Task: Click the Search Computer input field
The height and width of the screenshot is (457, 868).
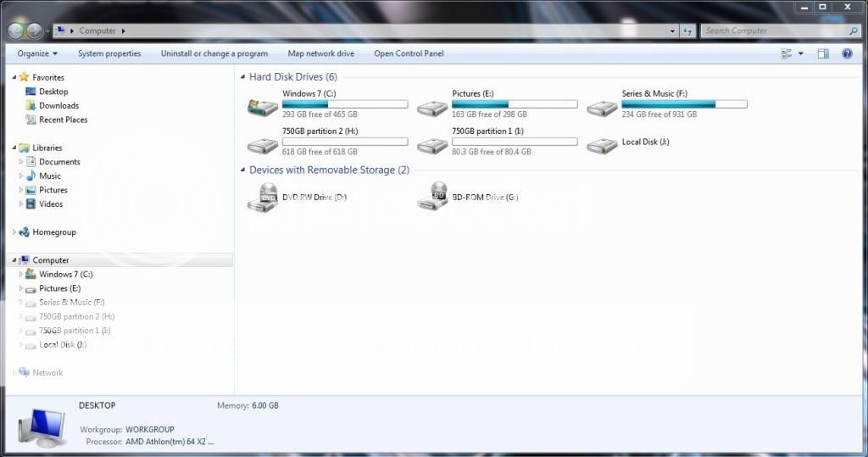Action: coord(775,31)
